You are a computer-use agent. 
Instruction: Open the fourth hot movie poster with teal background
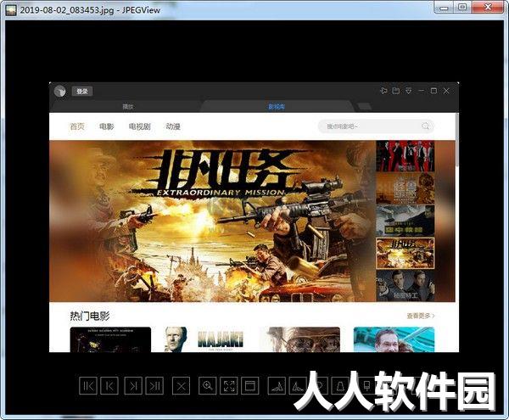[394, 339]
